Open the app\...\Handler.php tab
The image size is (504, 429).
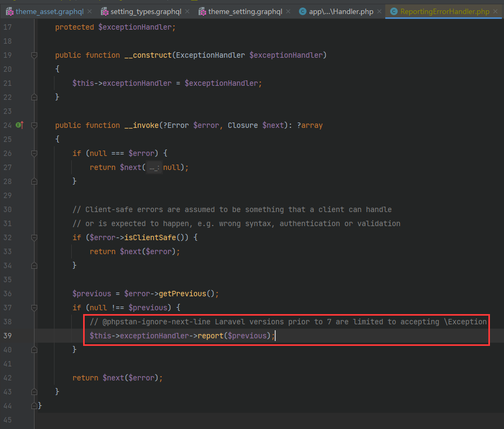pos(340,12)
